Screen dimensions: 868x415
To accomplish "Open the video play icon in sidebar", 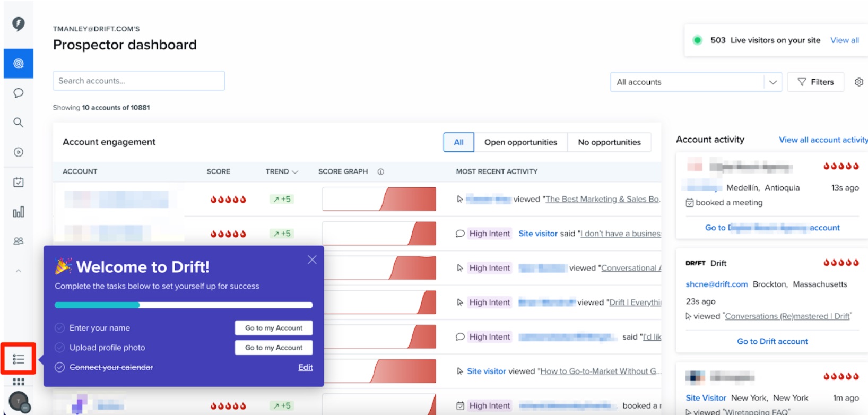I will click(x=19, y=152).
